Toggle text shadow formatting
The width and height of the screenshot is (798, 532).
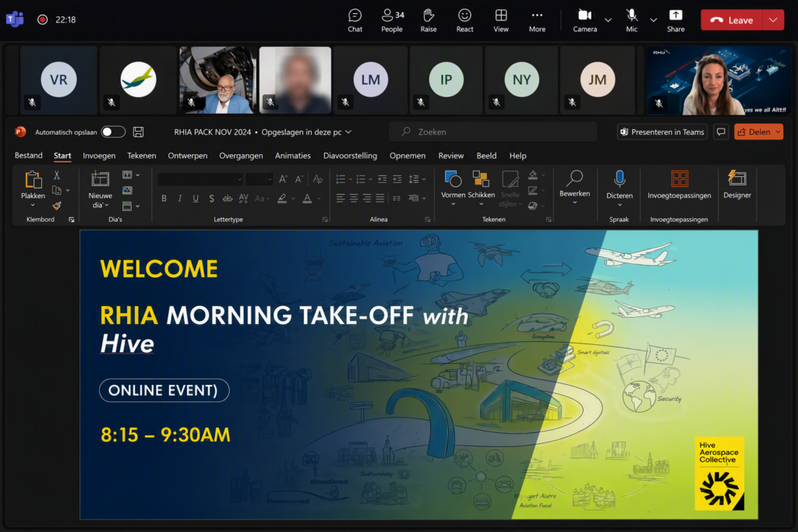click(x=211, y=199)
